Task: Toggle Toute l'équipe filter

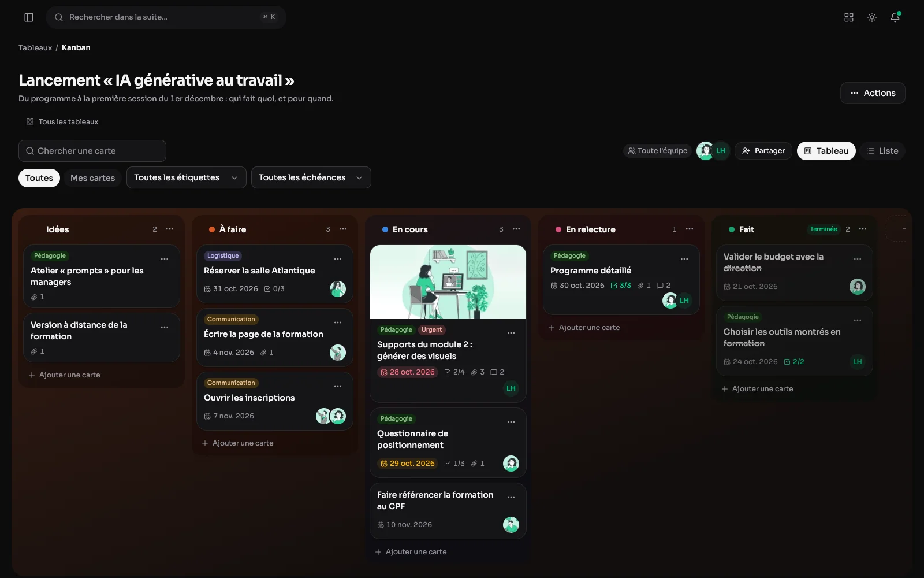Action: pyautogui.click(x=658, y=151)
